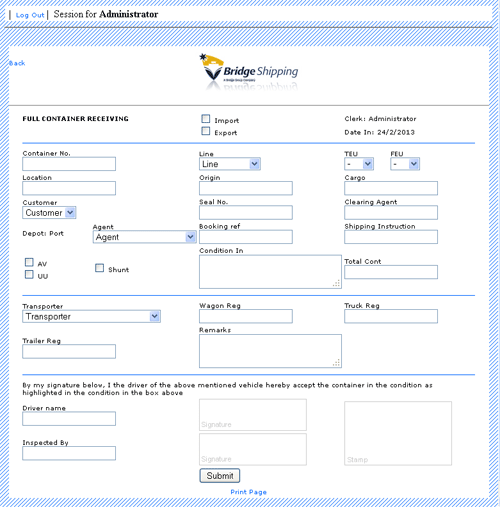Go Back using the Back link
Screen dimensions: 500x507
click(17, 63)
